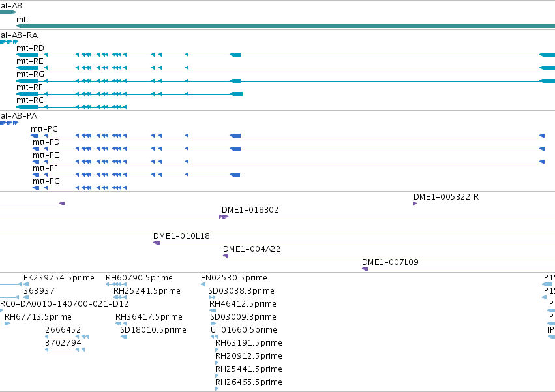Image resolution: width=555 pixels, height=392 pixels.
Task: Select the mtt-PG protein label
Action: point(44,129)
